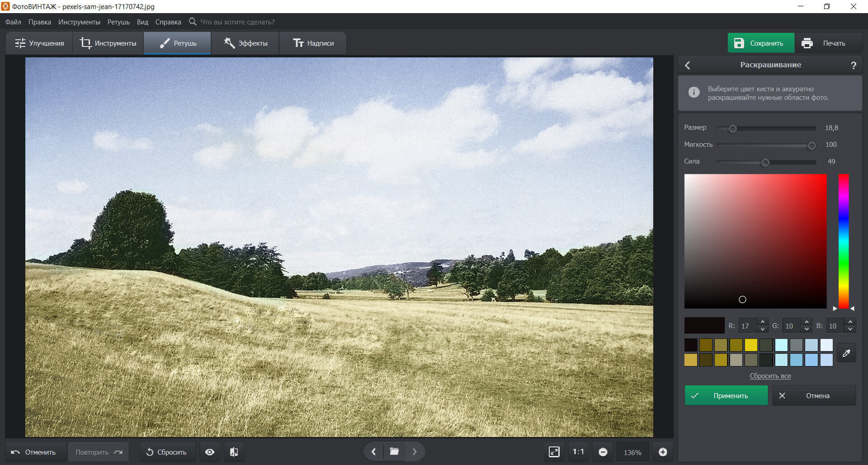This screenshot has width=868, height=465.
Task: Decrease the R value with down arrow
Action: (x=763, y=329)
